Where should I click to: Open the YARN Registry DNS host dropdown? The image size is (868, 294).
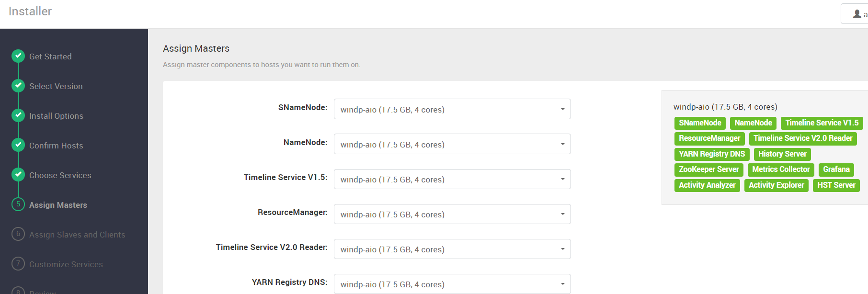click(x=452, y=284)
